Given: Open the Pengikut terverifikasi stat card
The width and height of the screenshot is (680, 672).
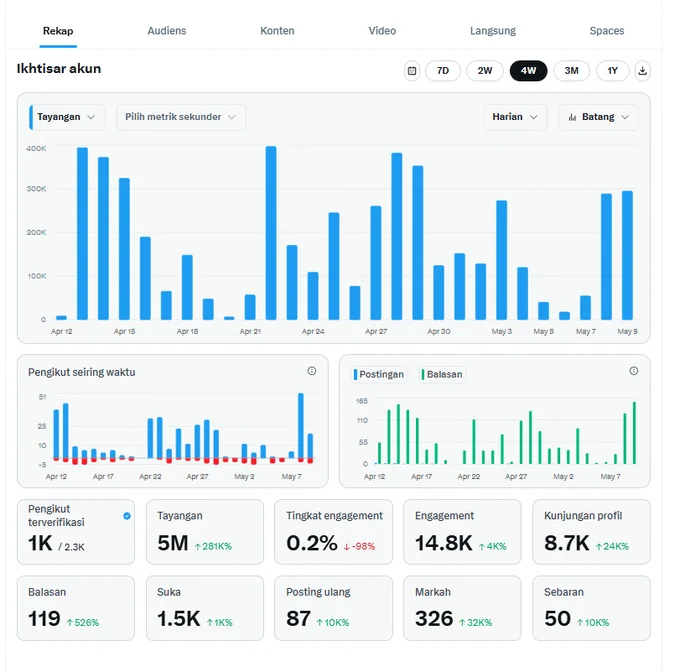Looking at the screenshot, I should point(76,532).
